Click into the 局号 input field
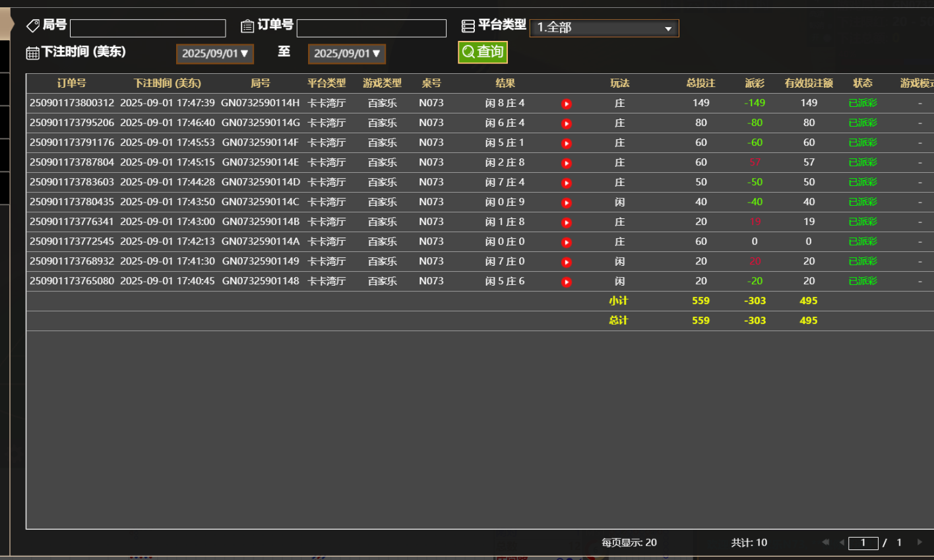The width and height of the screenshot is (934, 560). click(148, 28)
